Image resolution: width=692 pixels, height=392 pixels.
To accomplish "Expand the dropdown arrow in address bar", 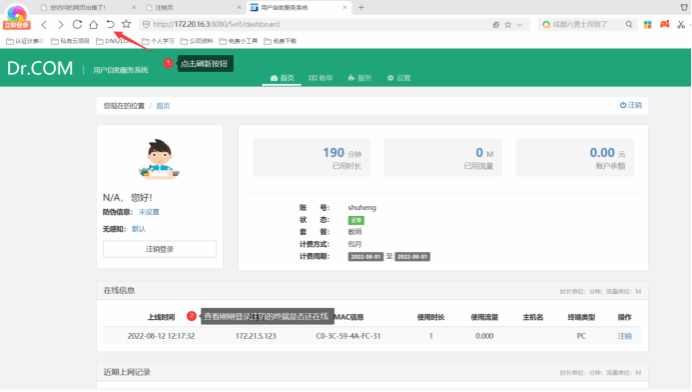I will [x=520, y=25].
